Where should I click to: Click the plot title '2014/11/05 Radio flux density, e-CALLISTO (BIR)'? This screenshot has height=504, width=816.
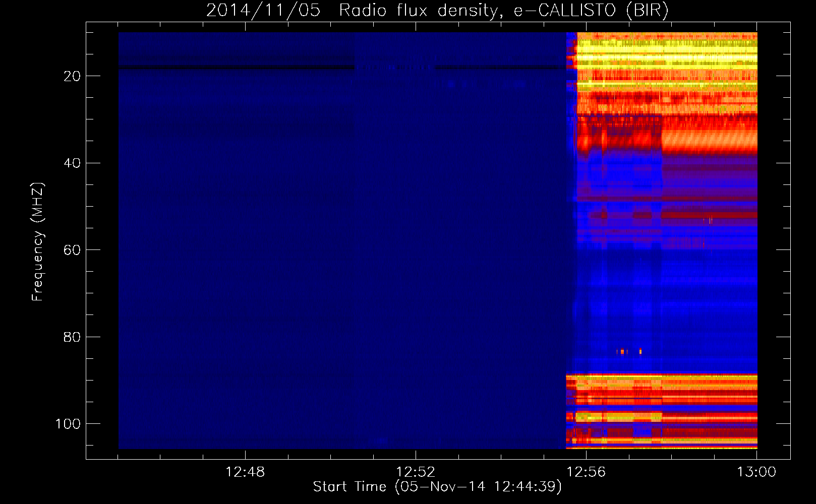tap(437, 11)
